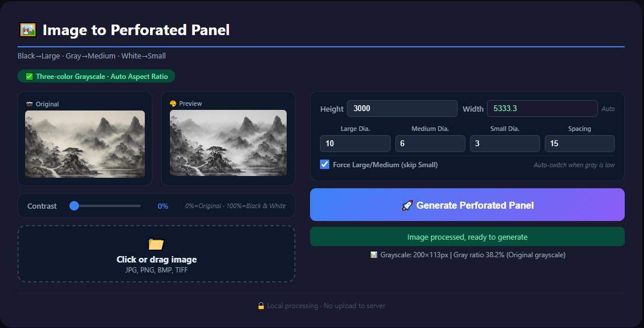Click the grayscale Preview thumbnail
The image size is (644, 328).
(x=228, y=143)
